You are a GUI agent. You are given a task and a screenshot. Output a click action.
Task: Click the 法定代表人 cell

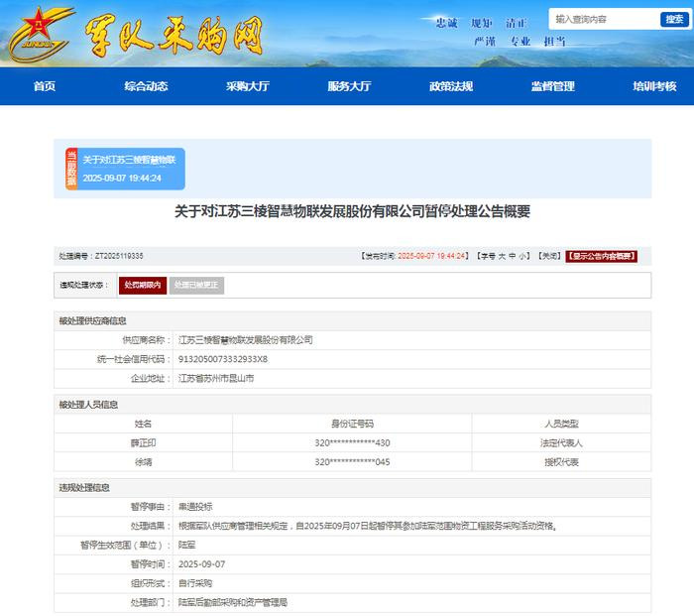click(561, 442)
